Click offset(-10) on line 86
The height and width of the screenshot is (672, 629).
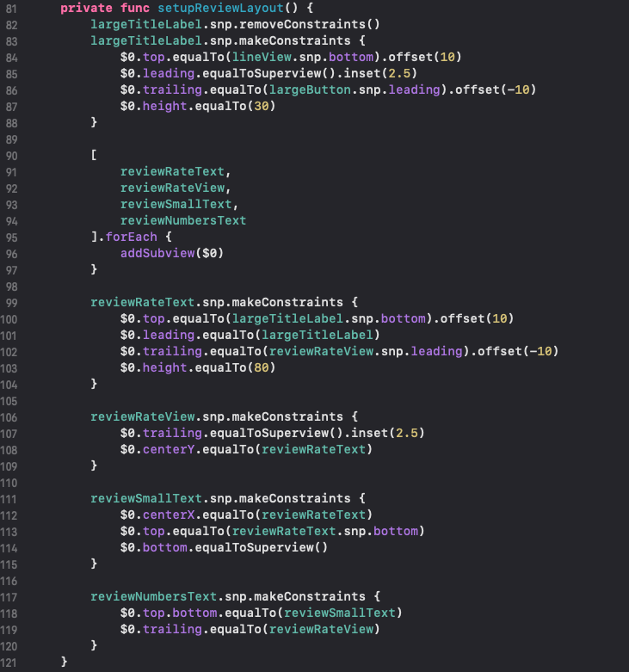(x=496, y=89)
